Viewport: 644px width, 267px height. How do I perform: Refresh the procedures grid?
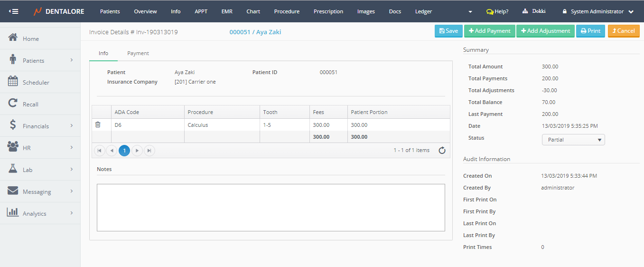click(442, 151)
